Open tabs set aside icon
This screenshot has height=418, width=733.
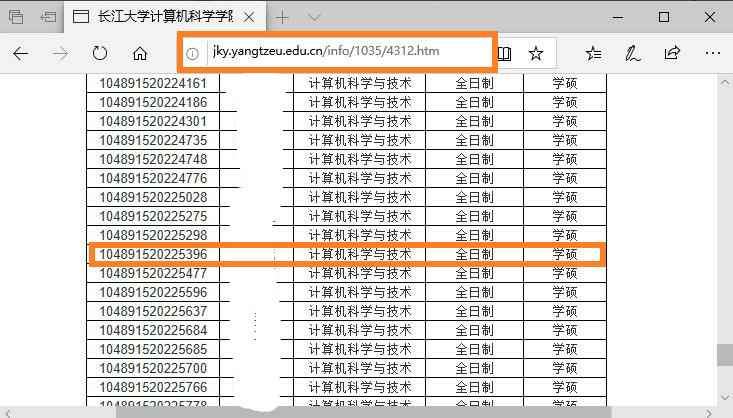(x=16, y=17)
